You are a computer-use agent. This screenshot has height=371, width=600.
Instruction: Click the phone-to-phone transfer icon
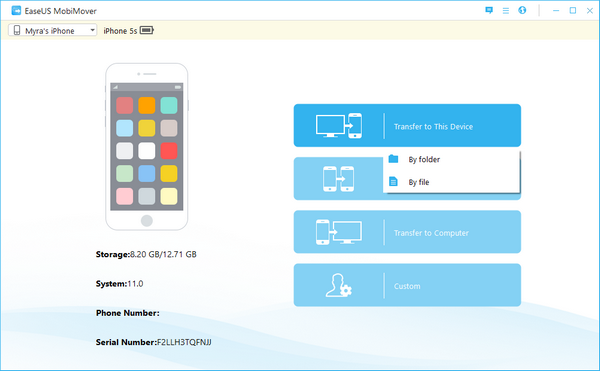(x=338, y=179)
